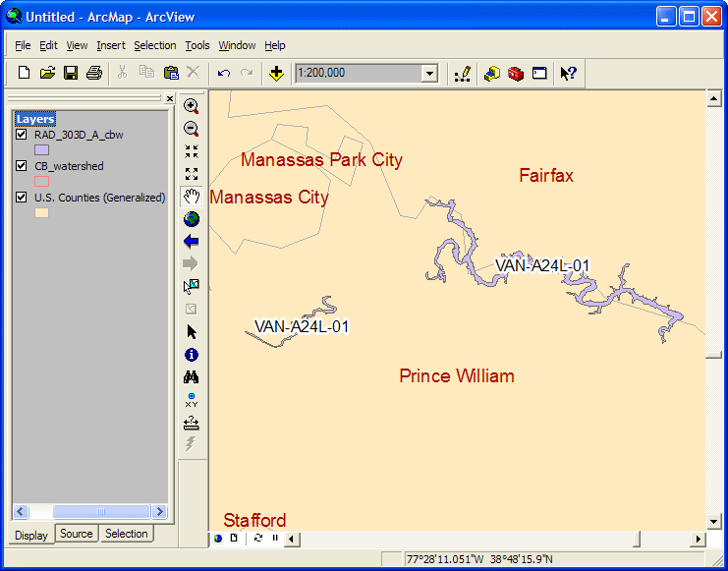Disable U.S. Counties (Generalized) layer
Screen dimensions: 728x571
21,198
